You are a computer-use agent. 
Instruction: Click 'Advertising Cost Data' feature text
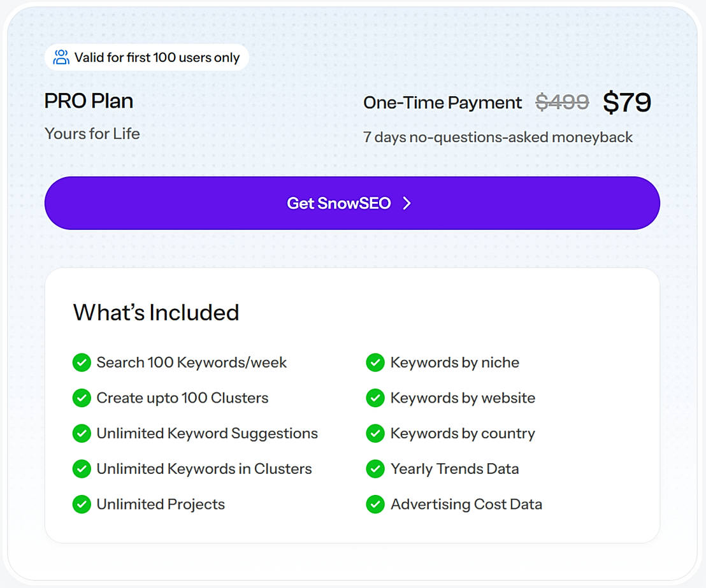tap(466, 505)
